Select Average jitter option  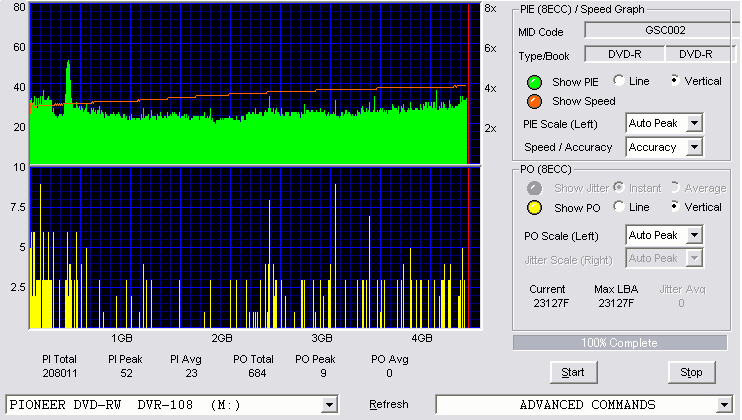[675, 187]
